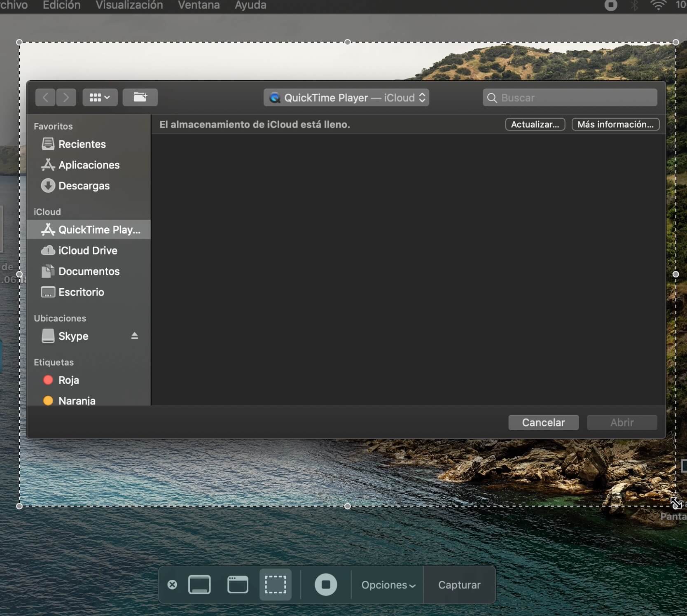The width and height of the screenshot is (687, 616).
Task: Click the top-center selection handle
Action: click(x=348, y=42)
